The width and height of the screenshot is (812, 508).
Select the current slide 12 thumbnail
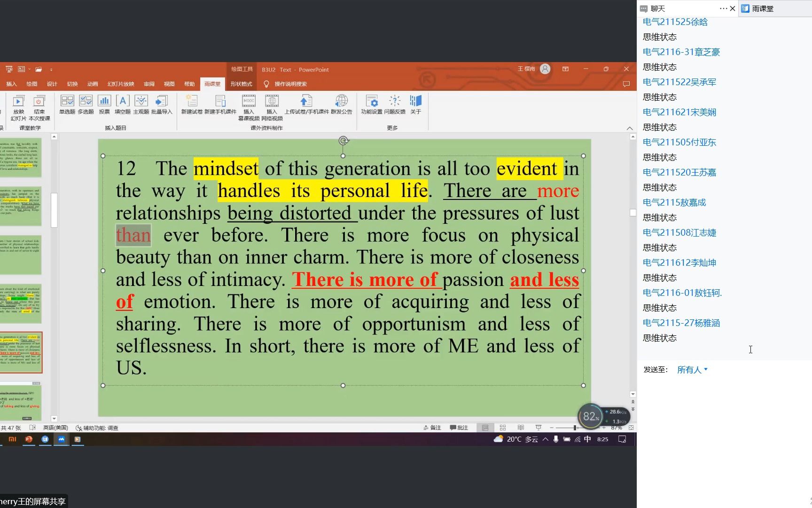coord(21,352)
